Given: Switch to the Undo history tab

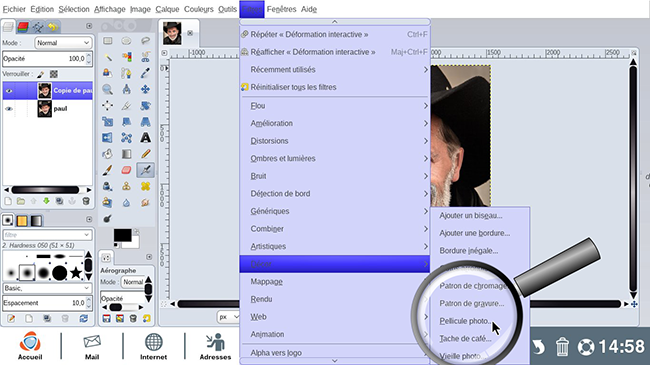Looking at the screenshot, I should (x=53, y=27).
